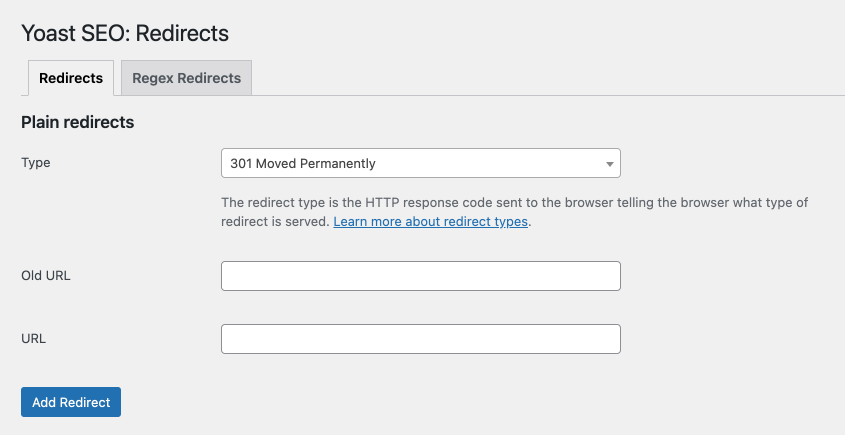845x435 pixels.
Task: Click the Yoast SEO: Redirects page title
Action: click(125, 33)
